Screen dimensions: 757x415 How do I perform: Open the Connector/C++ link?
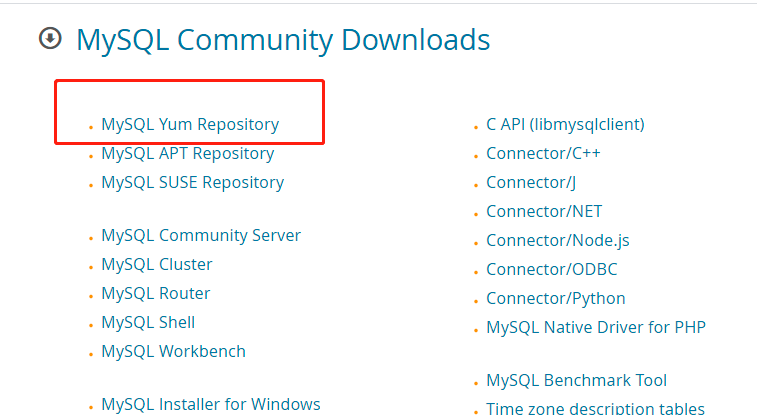(x=543, y=153)
